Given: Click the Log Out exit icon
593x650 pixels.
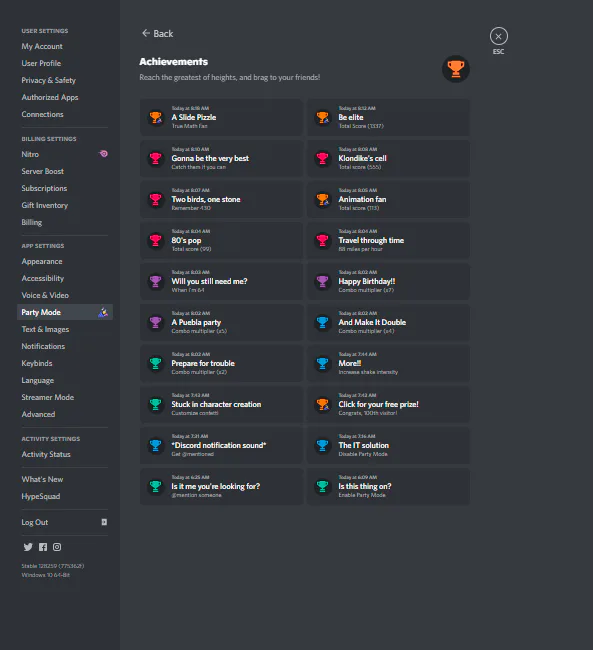Looking at the screenshot, I should [104, 522].
